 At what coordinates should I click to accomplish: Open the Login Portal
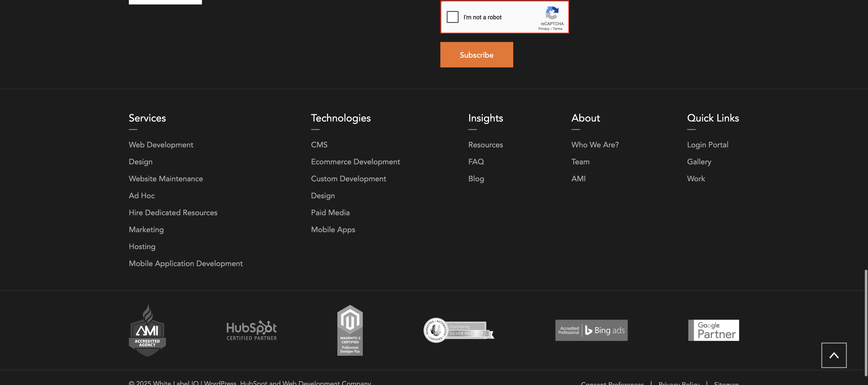(708, 145)
